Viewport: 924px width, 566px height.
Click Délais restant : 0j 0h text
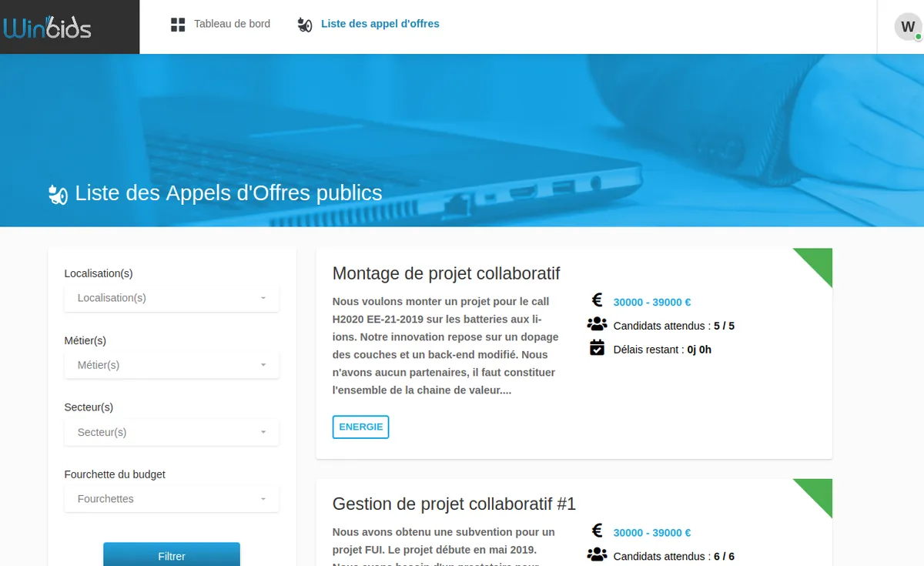point(662,350)
